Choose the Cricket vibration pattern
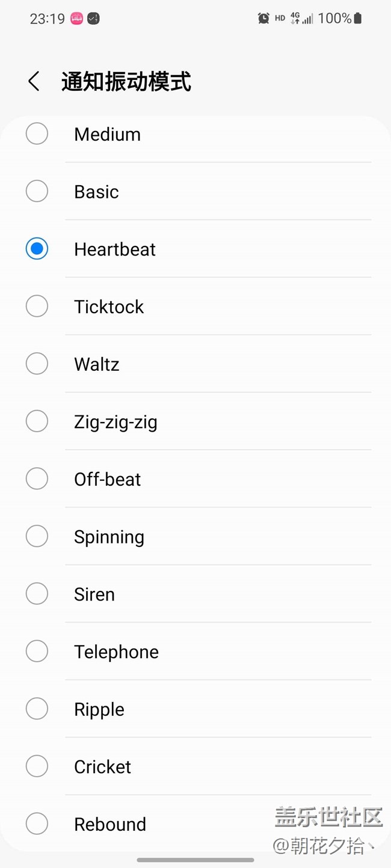Image resolution: width=391 pixels, height=868 pixels. click(195, 767)
